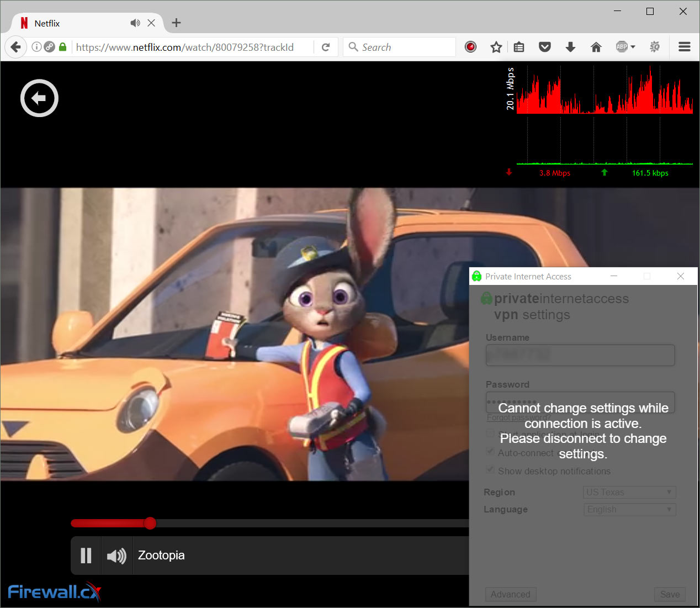This screenshot has height=608, width=700.
Task: Minimize the browser window
Action: [x=617, y=11]
